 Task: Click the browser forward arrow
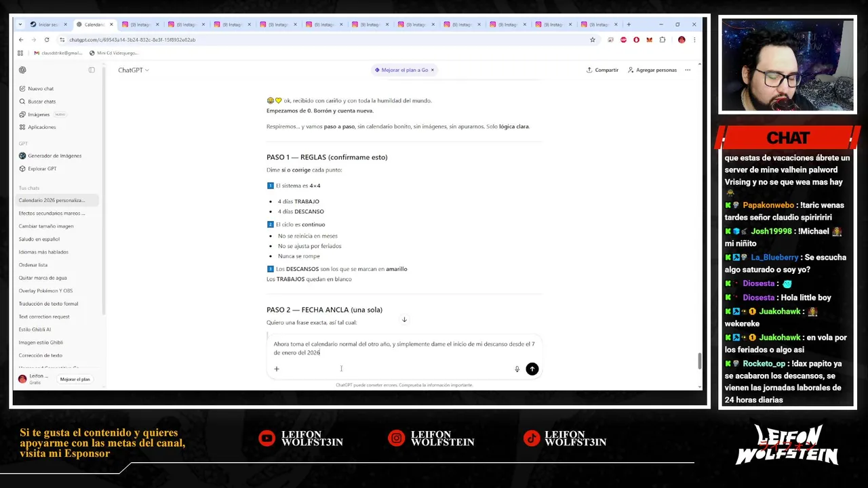[34, 40]
